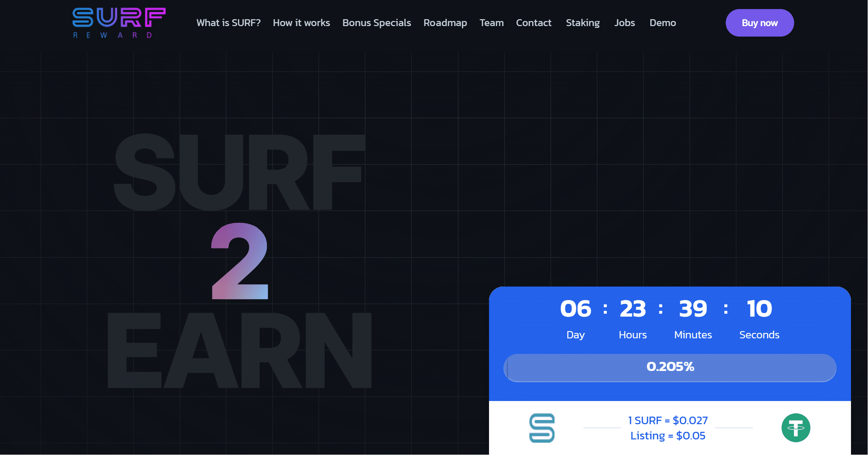Click the gradient "2" hero numeral
This screenshot has width=868, height=455.
[x=240, y=261]
